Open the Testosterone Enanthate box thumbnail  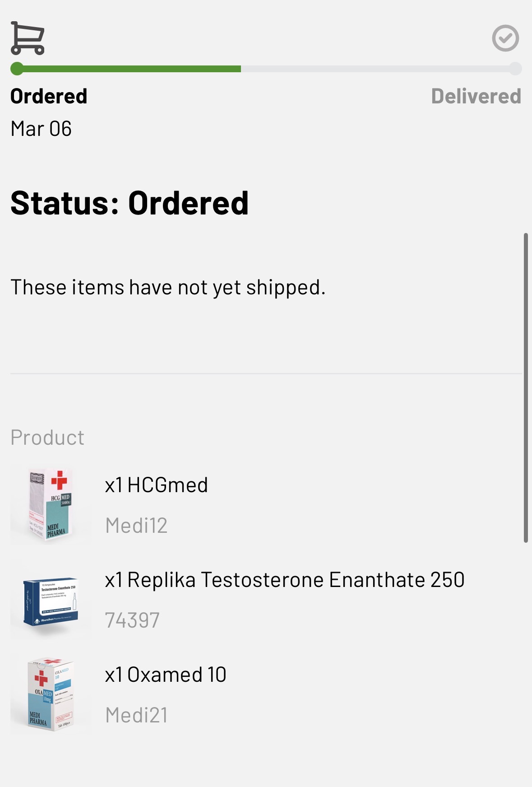click(51, 601)
